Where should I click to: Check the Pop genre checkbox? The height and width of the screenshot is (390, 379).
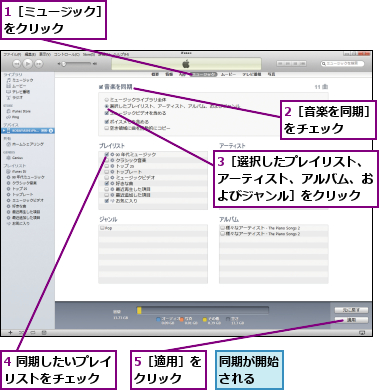click(102, 228)
